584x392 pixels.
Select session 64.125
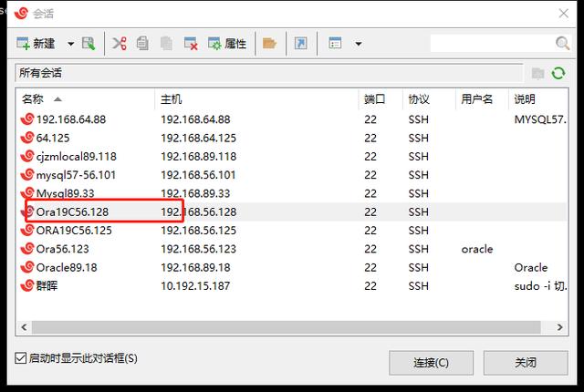53,138
